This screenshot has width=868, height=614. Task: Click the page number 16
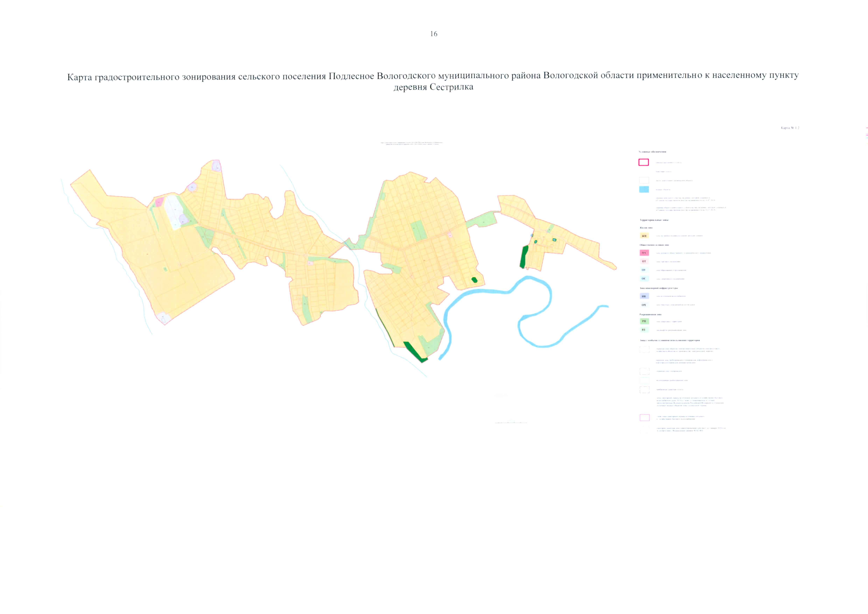[434, 34]
